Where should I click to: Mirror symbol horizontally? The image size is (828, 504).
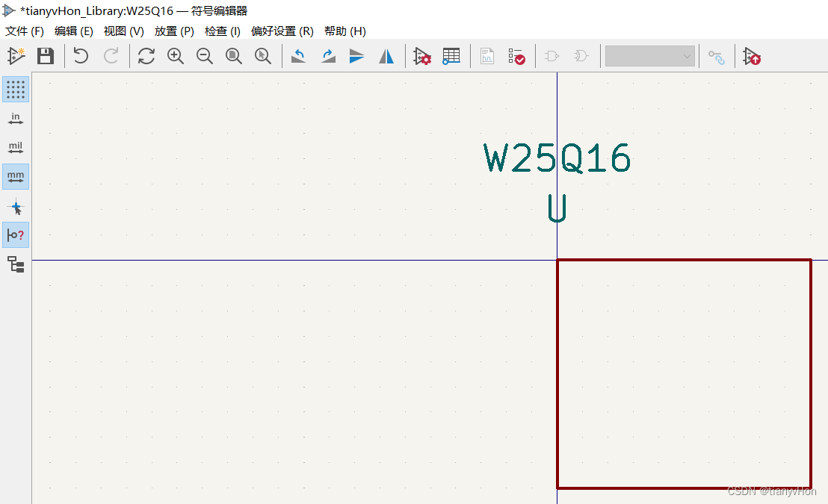386,56
